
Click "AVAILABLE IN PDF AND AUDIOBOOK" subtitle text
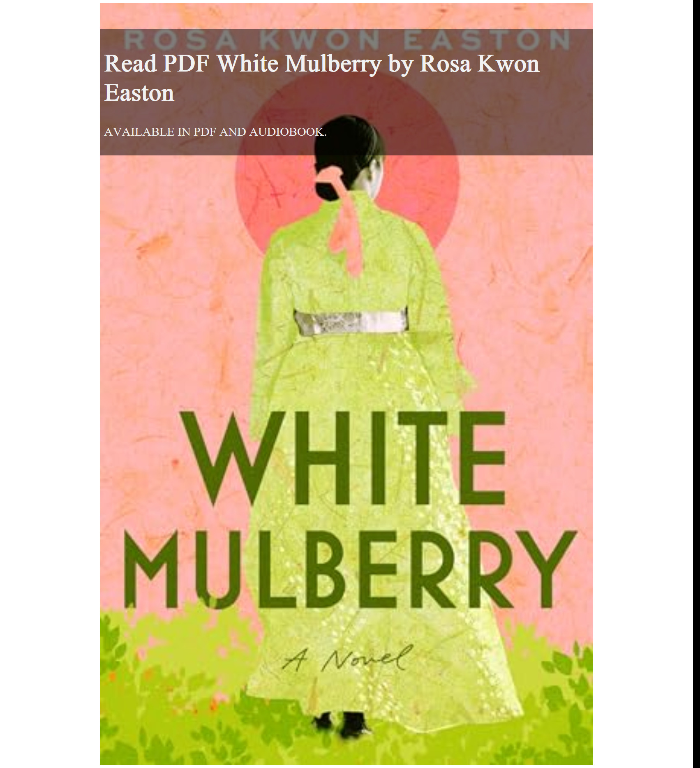pos(215,132)
